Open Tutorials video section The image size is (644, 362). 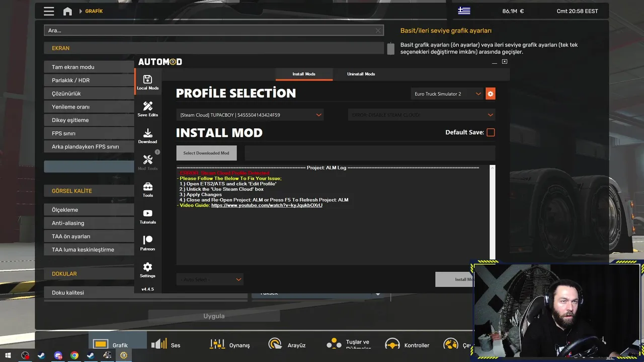point(147,216)
